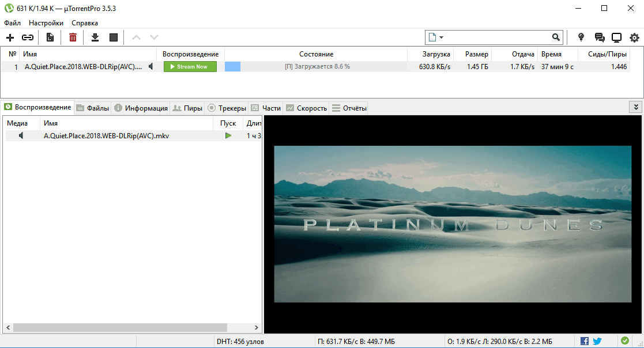
Task: Click the green Stream Now button
Action: coord(190,66)
